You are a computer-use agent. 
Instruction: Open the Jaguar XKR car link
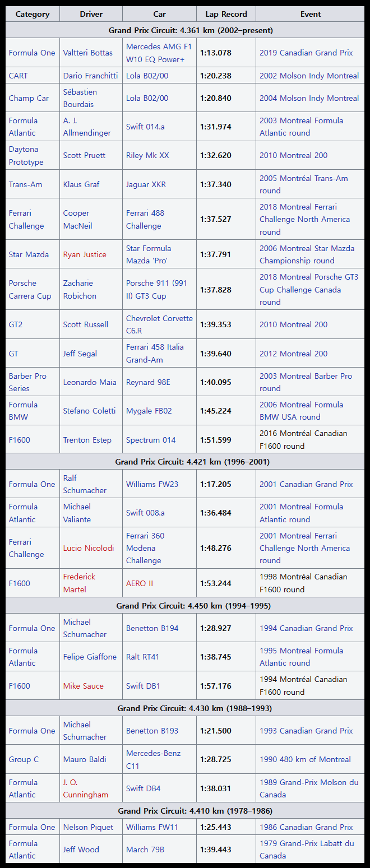pos(146,184)
